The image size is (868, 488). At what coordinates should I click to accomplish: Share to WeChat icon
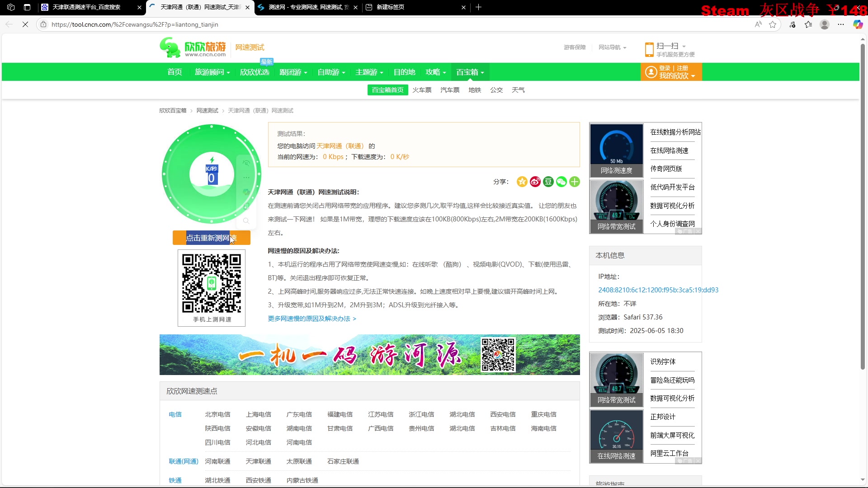point(561,182)
